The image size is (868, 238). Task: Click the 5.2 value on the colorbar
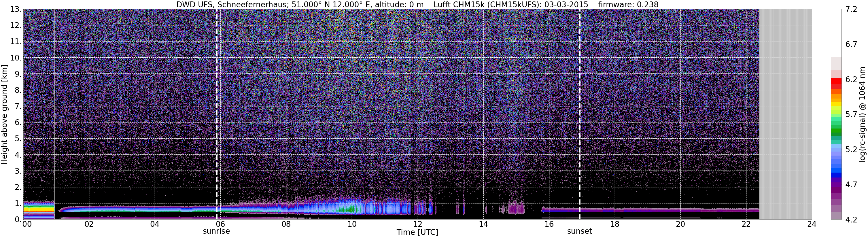[851, 150]
